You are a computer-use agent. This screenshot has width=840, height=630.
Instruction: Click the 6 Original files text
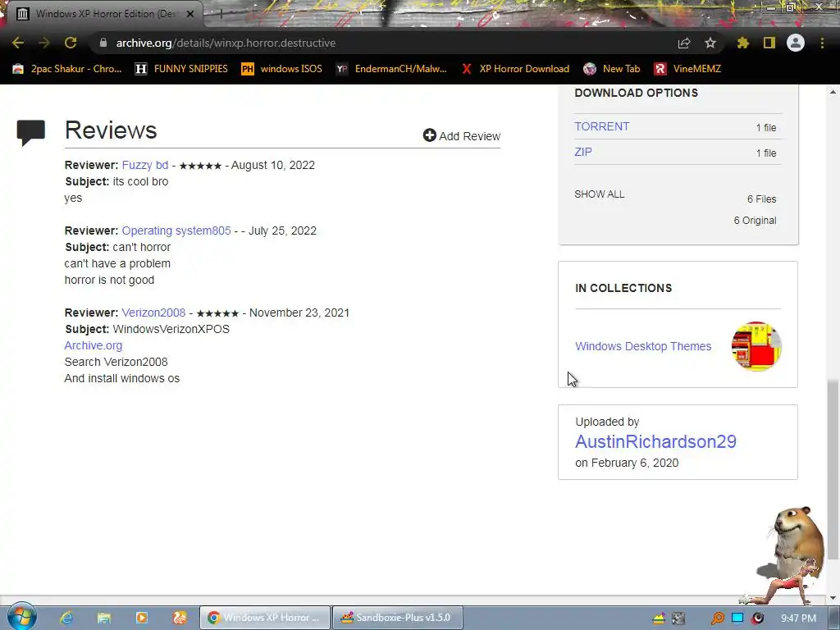tap(755, 220)
